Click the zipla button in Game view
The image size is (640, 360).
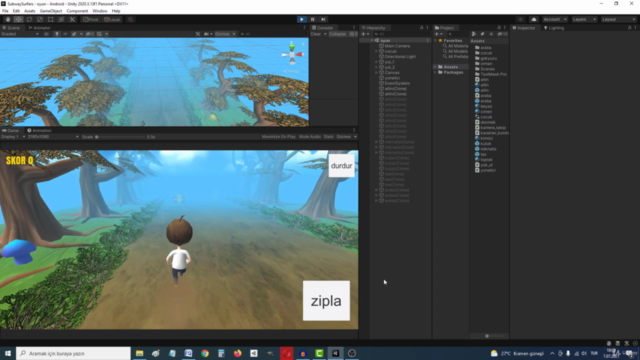coord(326,301)
